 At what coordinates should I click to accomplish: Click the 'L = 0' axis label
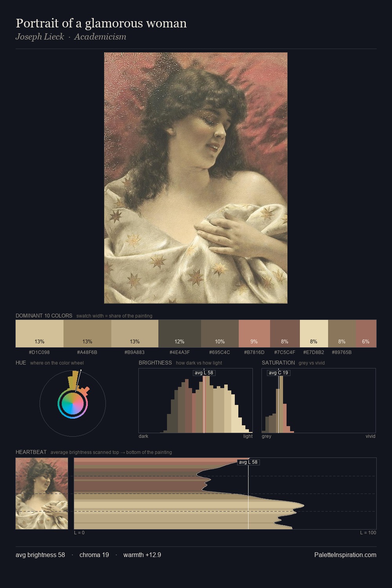[79, 533]
